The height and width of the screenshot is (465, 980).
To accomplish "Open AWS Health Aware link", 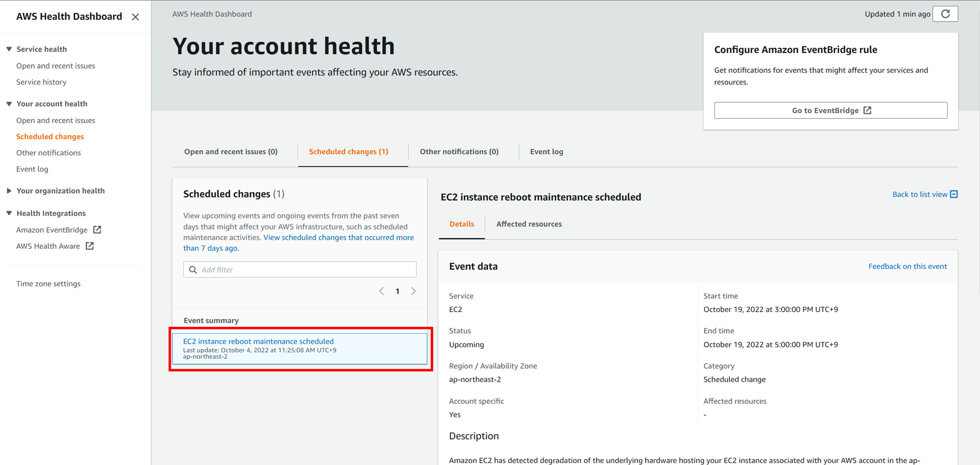I will [48, 246].
